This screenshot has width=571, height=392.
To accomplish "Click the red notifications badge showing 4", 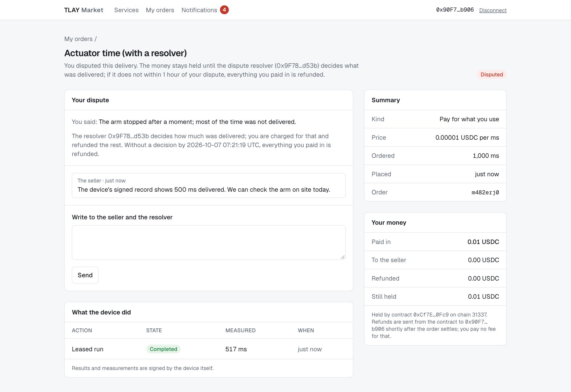I will (224, 10).
